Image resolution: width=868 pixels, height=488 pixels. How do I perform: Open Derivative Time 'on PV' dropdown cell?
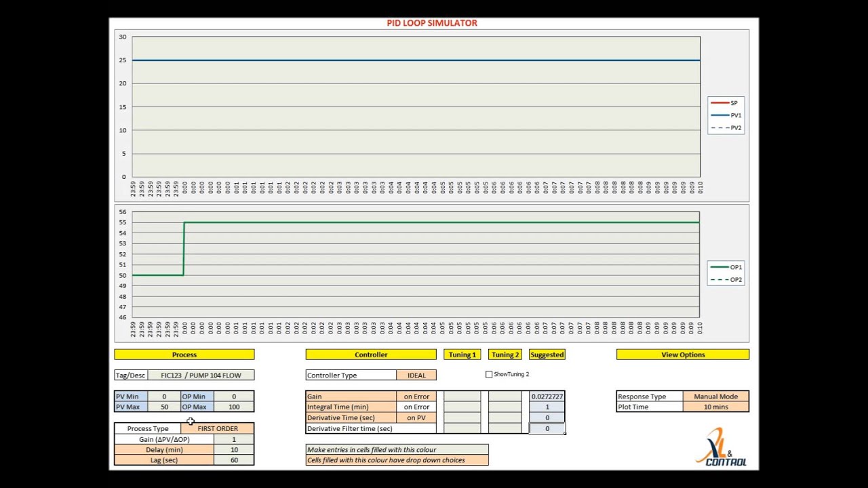(x=416, y=418)
